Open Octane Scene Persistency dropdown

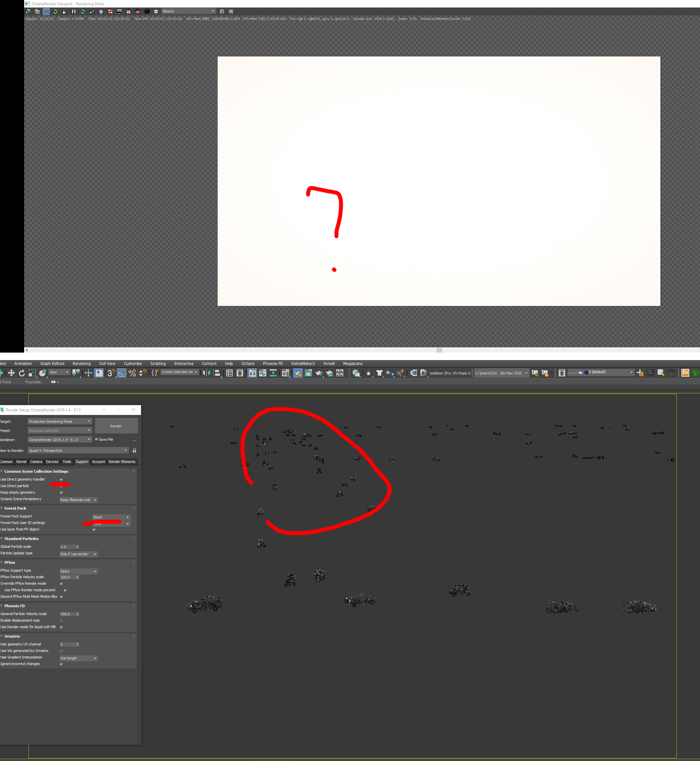tap(78, 500)
